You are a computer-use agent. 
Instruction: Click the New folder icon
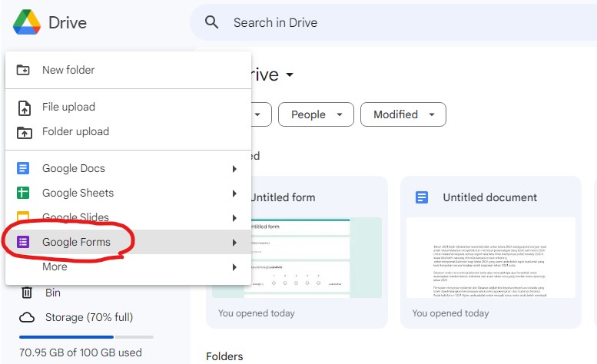(x=25, y=70)
